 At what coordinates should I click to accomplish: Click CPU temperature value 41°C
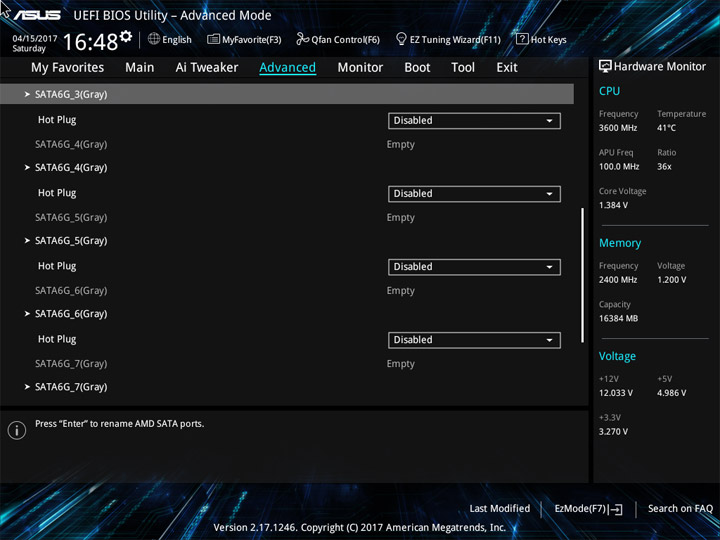click(x=666, y=128)
